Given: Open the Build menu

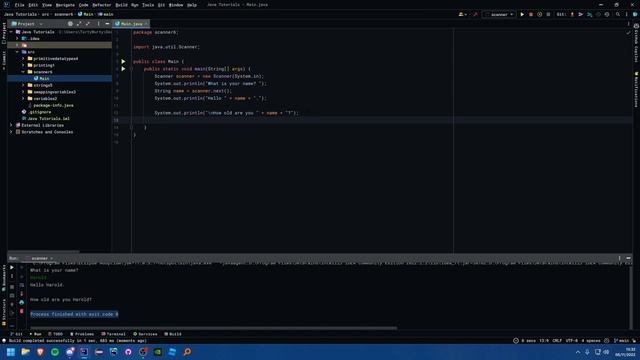Looking at the screenshot, I should (121, 5).
